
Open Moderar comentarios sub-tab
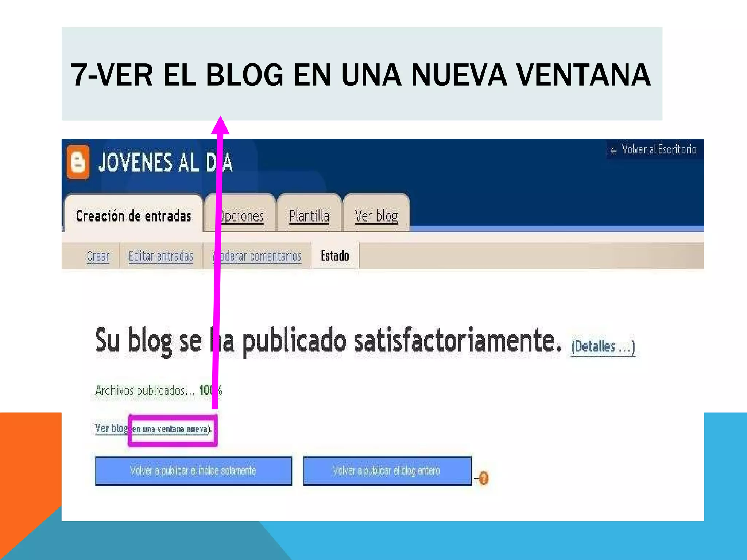pos(257,256)
